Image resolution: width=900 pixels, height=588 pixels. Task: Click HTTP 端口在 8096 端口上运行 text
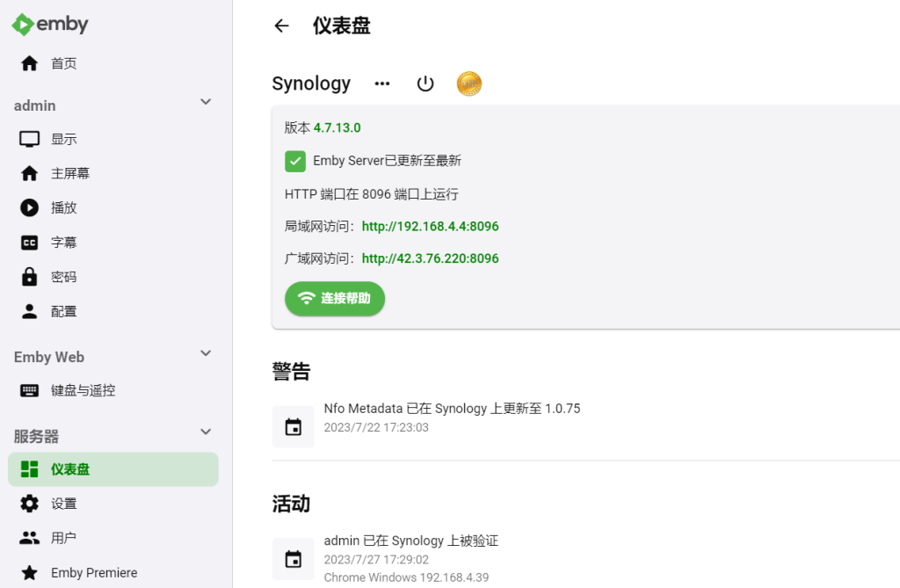tap(372, 194)
